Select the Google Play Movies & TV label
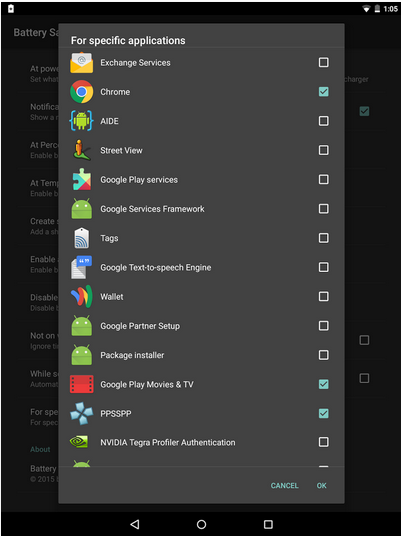Screen dimensions: 401x536 click(x=147, y=384)
